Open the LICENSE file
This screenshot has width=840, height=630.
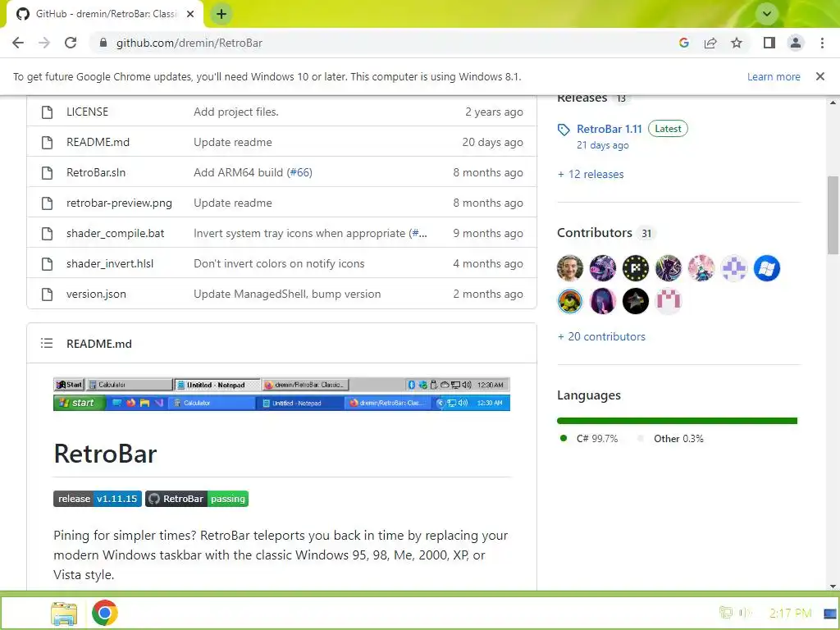[87, 112]
